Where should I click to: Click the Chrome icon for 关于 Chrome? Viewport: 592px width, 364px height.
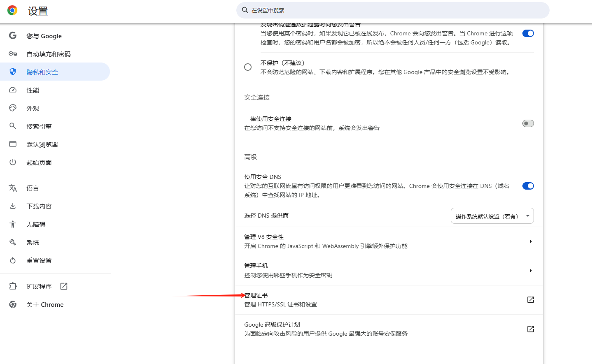(x=13, y=304)
